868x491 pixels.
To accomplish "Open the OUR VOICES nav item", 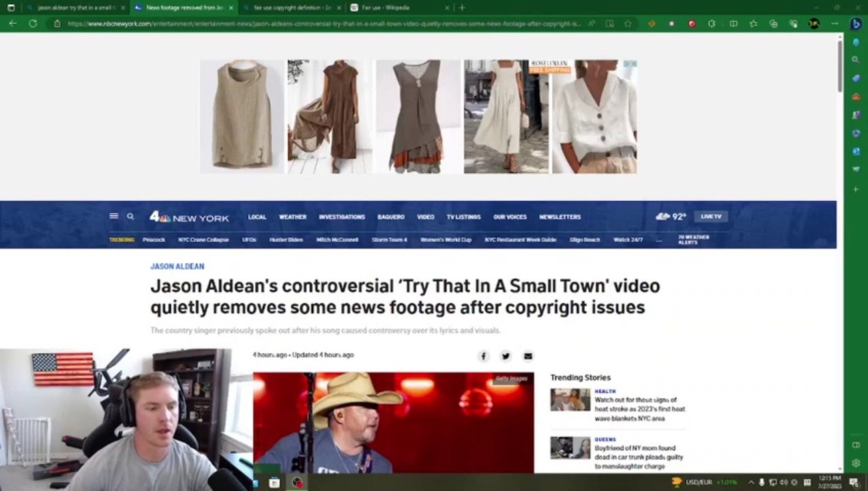I will (x=510, y=217).
